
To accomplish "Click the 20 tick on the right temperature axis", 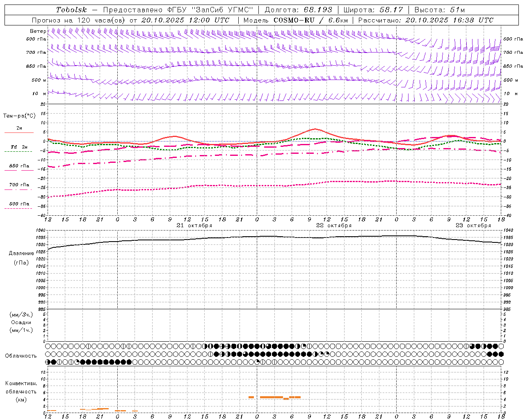I will coord(506,104).
